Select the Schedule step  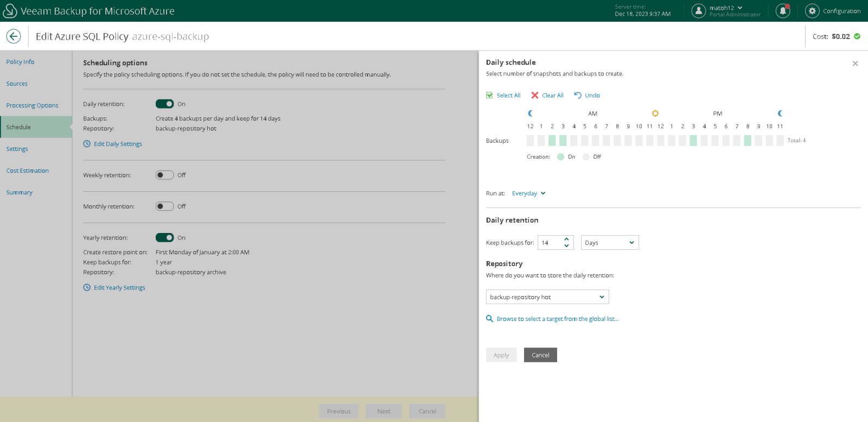click(36, 127)
